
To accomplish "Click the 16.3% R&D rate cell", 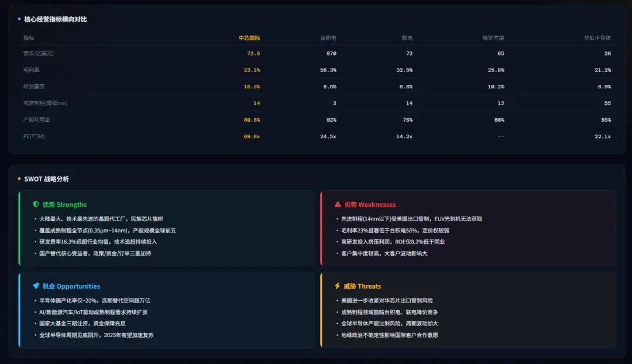I will [x=252, y=86].
